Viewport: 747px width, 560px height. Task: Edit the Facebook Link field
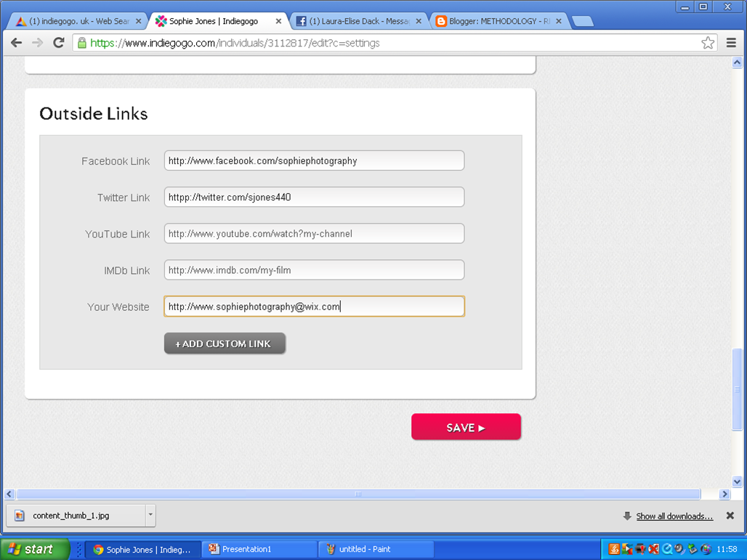pyautogui.click(x=314, y=161)
